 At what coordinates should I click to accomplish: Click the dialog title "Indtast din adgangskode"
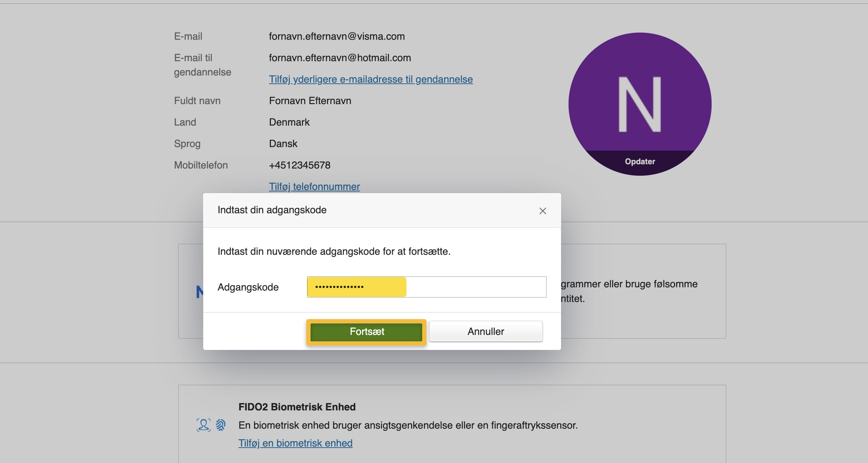tap(272, 210)
